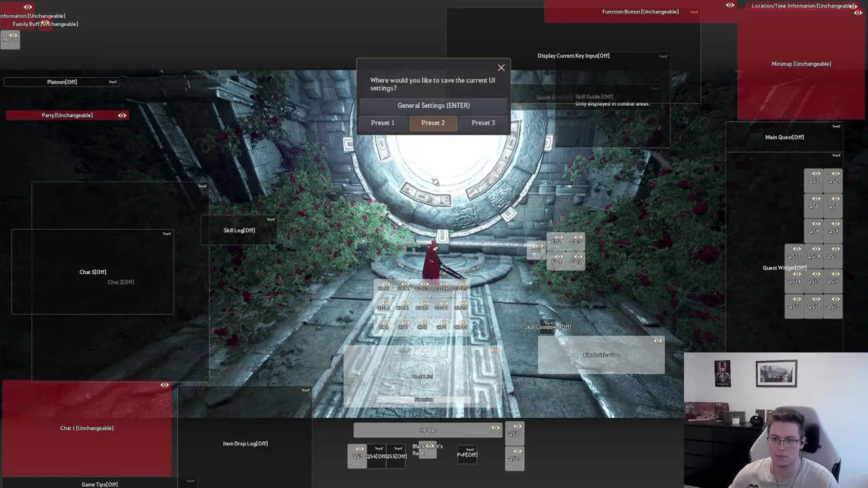Image resolution: width=868 pixels, height=488 pixels.
Task: Click the Chat 2[Off] label
Action: click(x=121, y=282)
